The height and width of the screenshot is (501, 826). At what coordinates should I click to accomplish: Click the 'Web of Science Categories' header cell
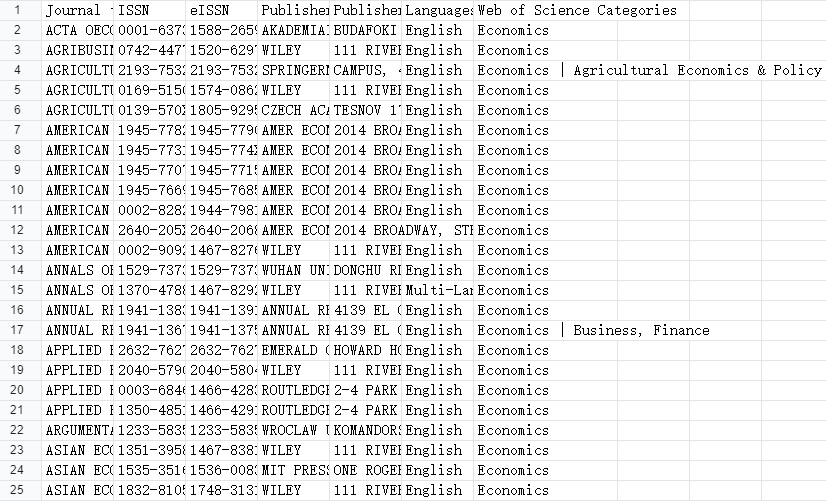pyautogui.click(x=582, y=10)
